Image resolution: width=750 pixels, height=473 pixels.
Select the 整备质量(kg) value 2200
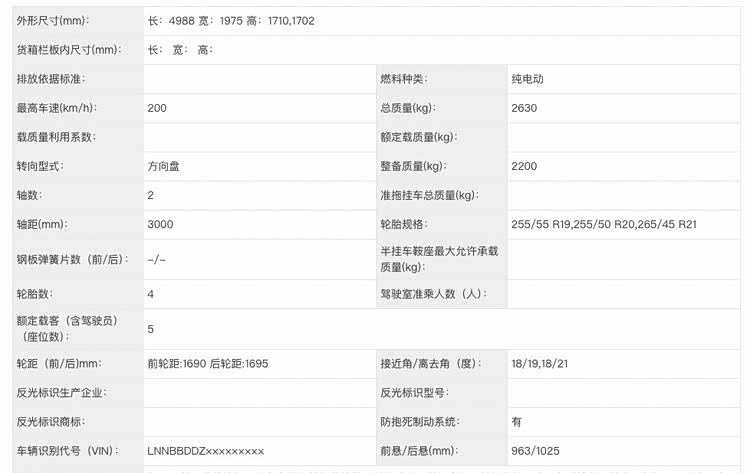tap(525, 166)
